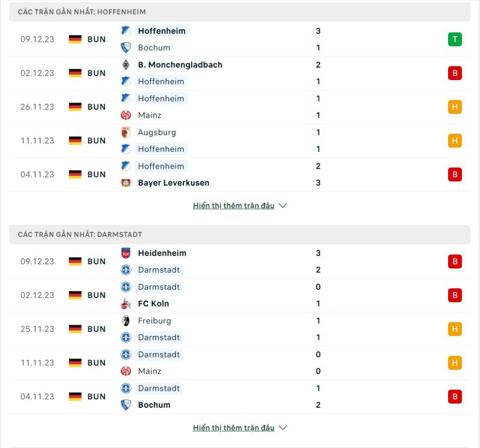The height and width of the screenshot is (448, 480).
Task: Expand more Darmstadt matches with chevron arrow
Action: pyautogui.click(x=283, y=428)
